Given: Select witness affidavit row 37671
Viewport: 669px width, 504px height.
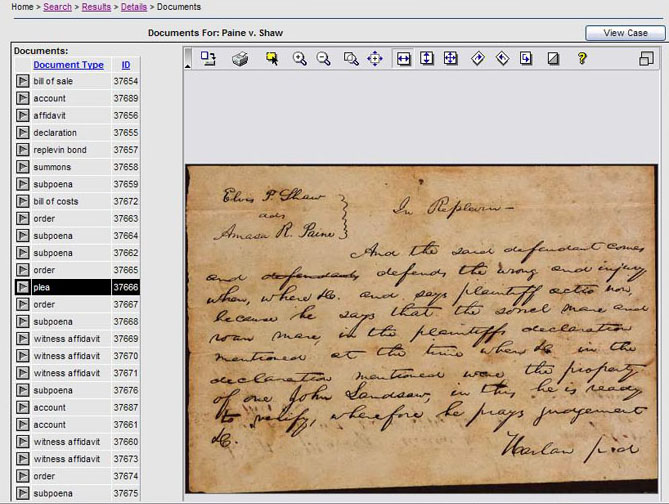Looking at the screenshot, I should (77, 373).
